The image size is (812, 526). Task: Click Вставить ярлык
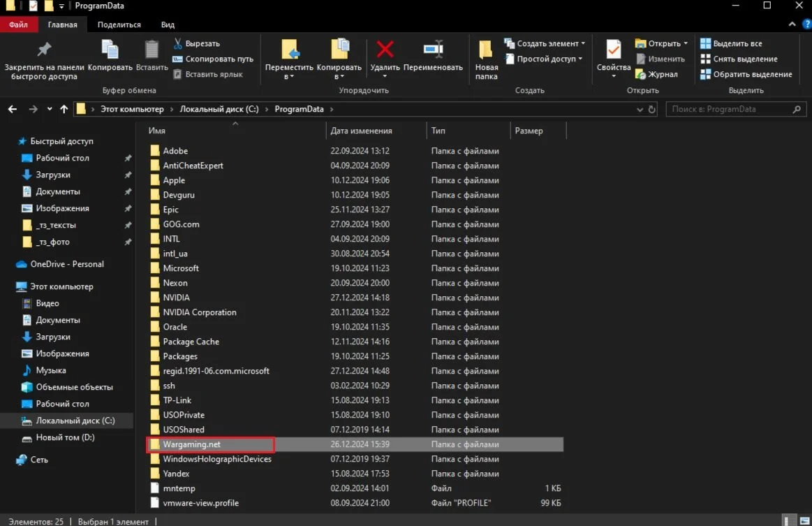(x=207, y=74)
